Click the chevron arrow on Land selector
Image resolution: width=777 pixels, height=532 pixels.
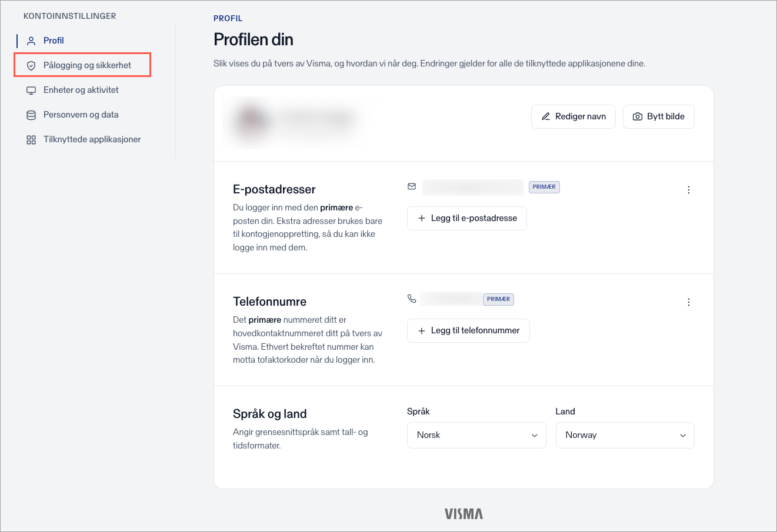(683, 436)
